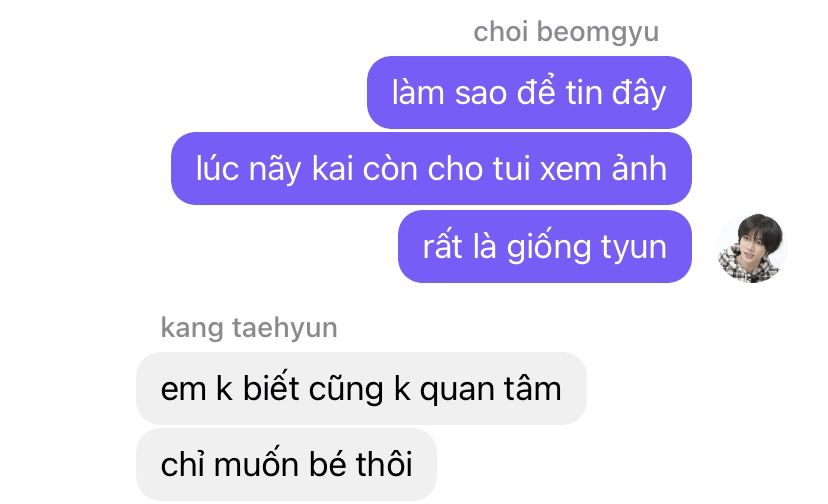Open the choi beomgyu sender name label
828x504 pixels.
tap(566, 32)
